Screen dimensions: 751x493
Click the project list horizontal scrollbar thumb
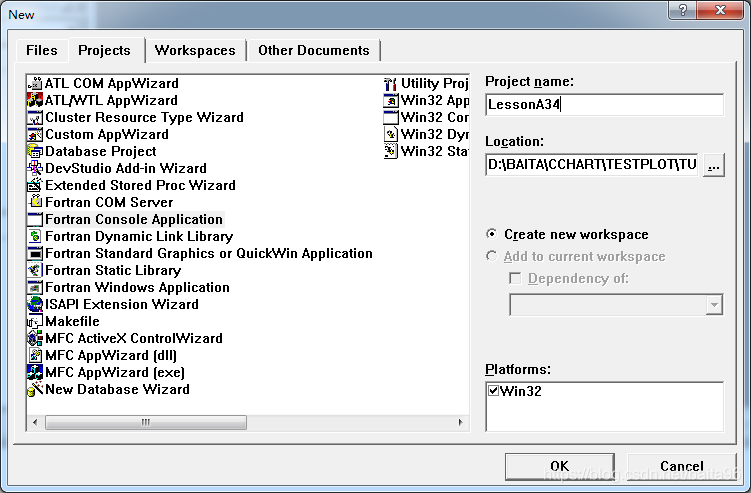pyautogui.click(x=146, y=422)
